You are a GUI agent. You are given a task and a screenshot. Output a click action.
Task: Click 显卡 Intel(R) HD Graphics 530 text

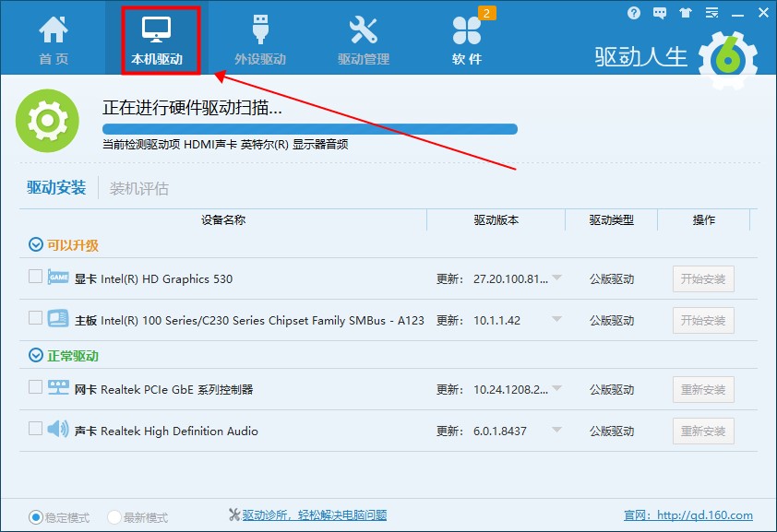pos(153,279)
